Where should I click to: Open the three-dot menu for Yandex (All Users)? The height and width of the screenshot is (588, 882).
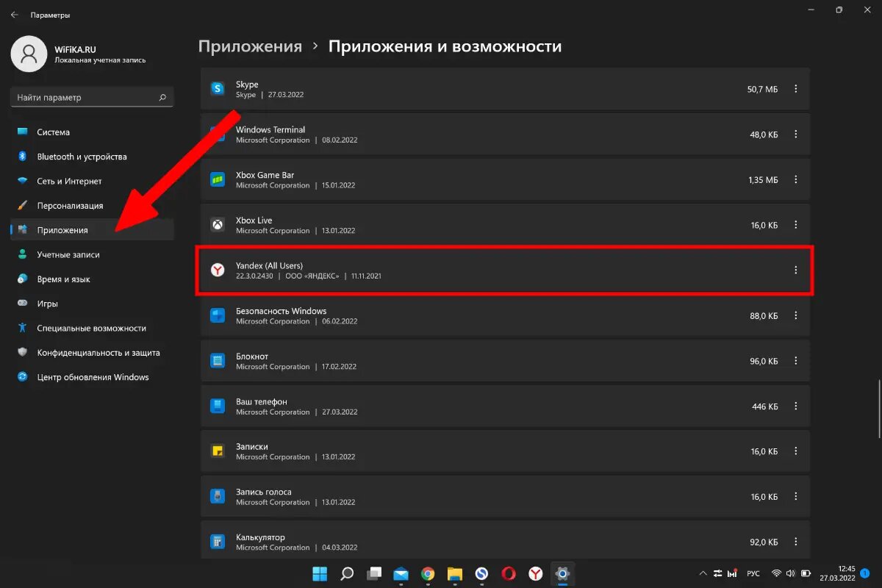[795, 270]
